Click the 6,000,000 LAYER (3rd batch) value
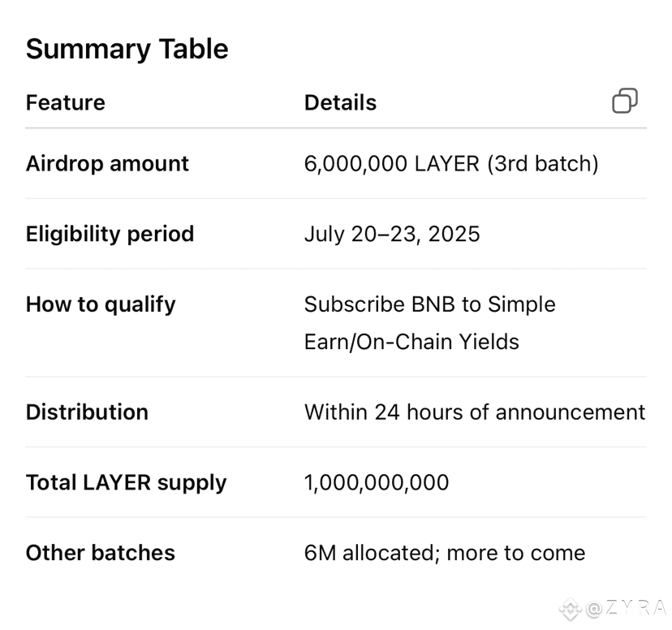672x630 pixels. (x=451, y=164)
